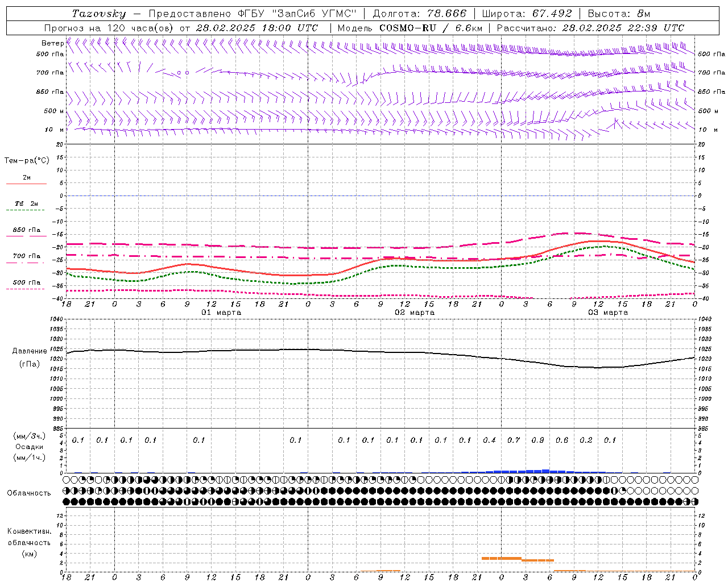Click the Конвективн. облачность label
The width and height of the screenshot is (728, 582).
pos(29,537)
